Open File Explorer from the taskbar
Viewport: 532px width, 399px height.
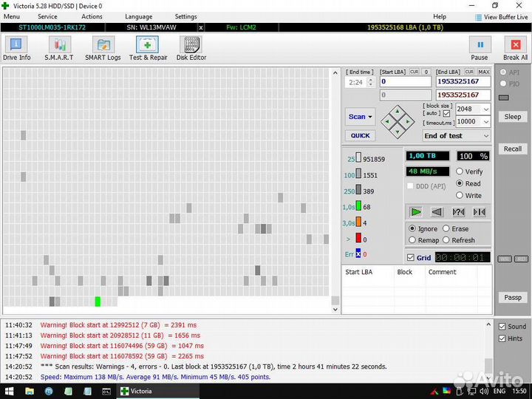[30, 391]
